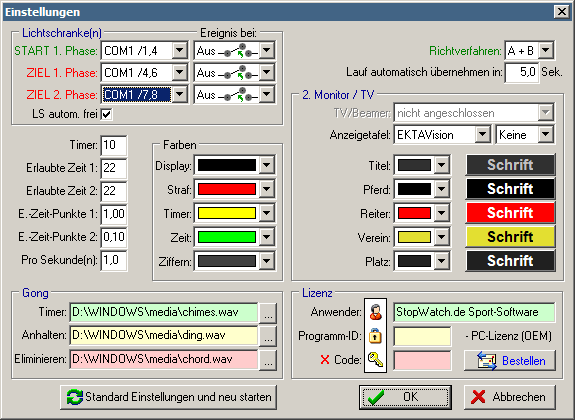The image size is (575, 420).
Task: Open ZIEL 2. Phase Ereignis dropdown
Action: [267, 95]
